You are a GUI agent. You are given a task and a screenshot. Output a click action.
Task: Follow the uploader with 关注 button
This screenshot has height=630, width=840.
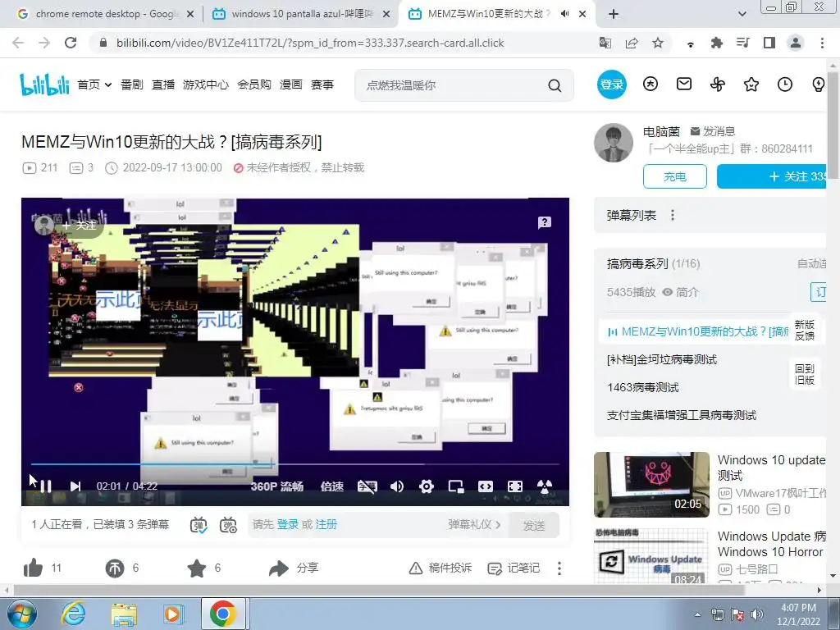pyautogui.click(x=773, y=176)
